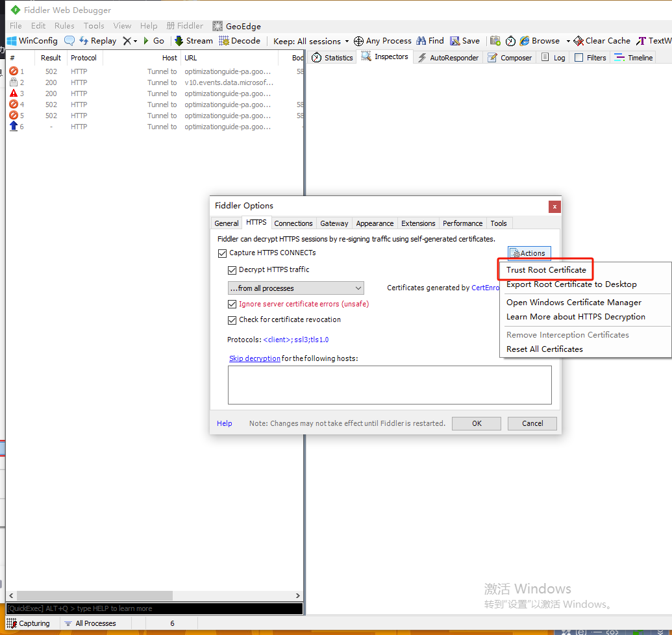Screen dimensions: 672x635
Task: Click the session list horizontal scrollbar right arrow
Action: tap(298, 595)
